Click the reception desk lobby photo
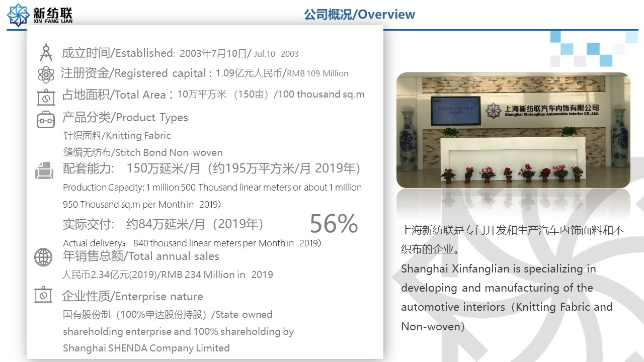 tap(513, 130)
